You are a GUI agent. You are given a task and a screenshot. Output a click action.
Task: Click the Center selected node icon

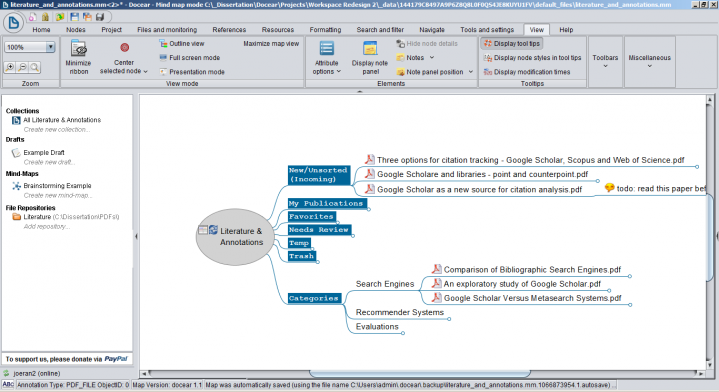coord(124,48)
